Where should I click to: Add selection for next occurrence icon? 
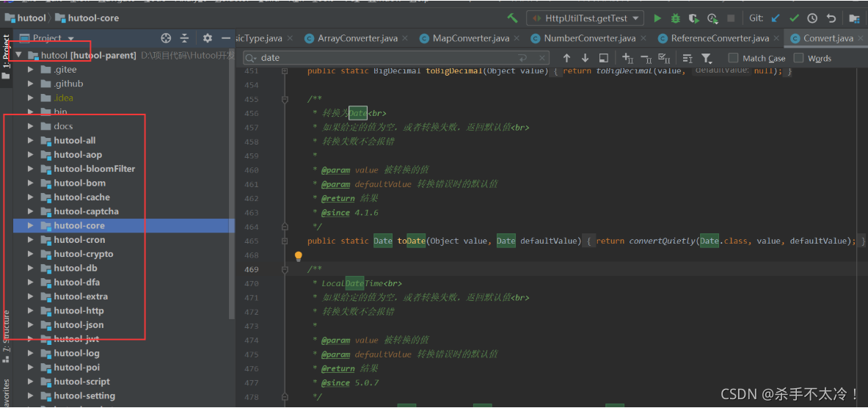tap(628, 58)
